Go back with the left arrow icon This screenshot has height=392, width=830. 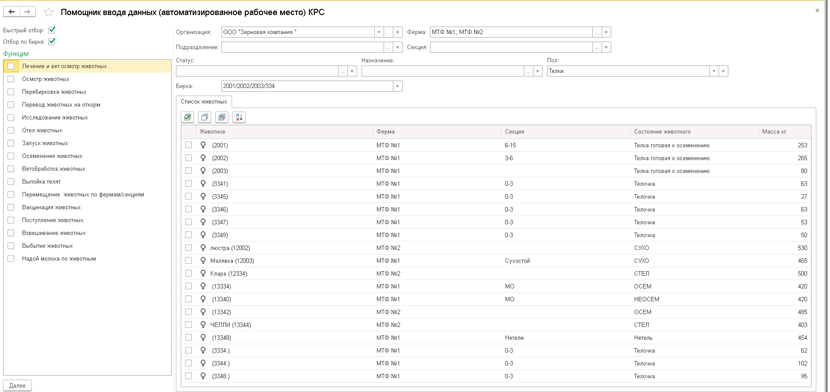point(12,12)
